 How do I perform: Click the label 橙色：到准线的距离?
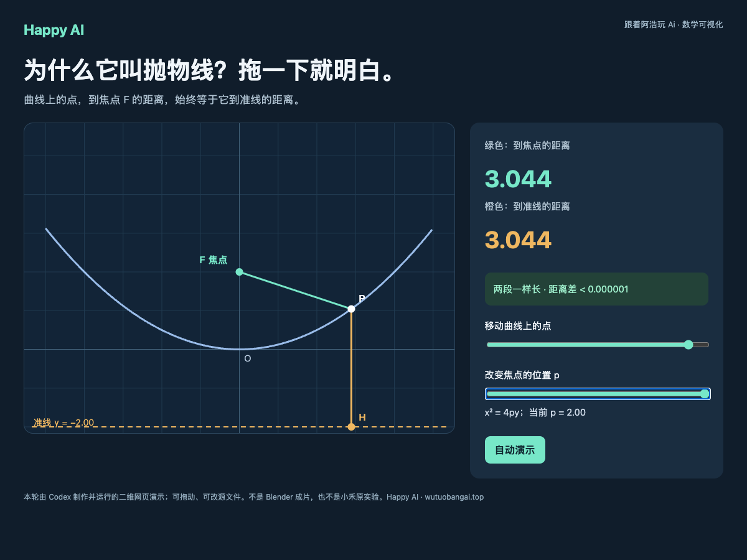click(527, 207)
